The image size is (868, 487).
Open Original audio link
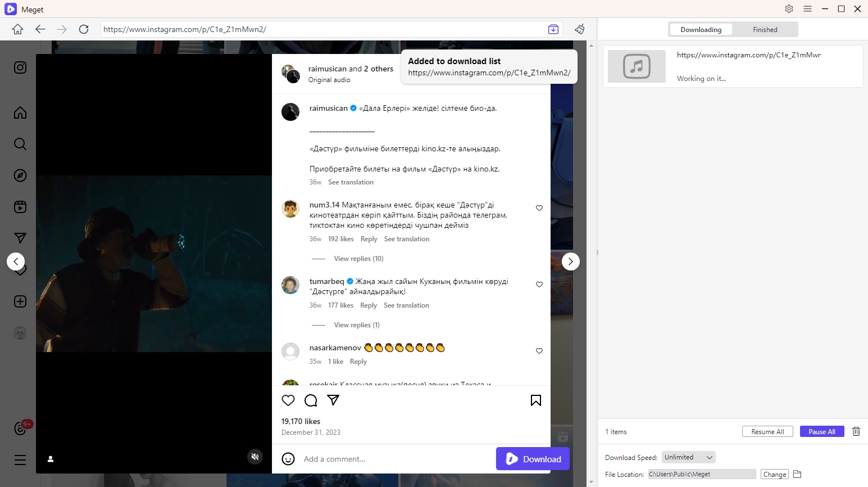(329, 80)
